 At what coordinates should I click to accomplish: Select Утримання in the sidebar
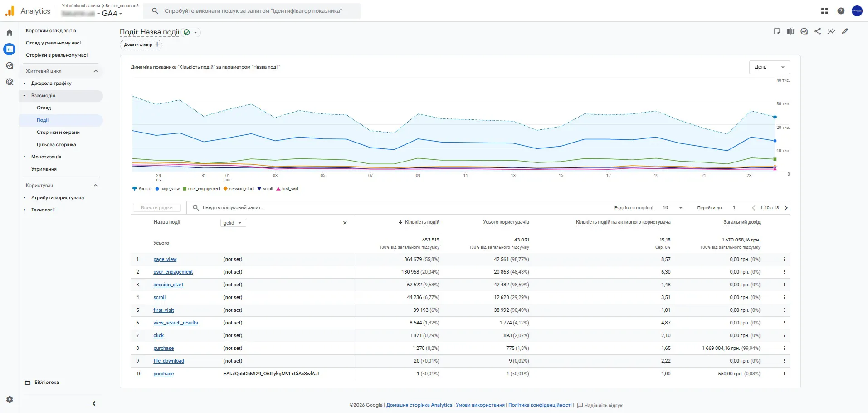44,169
